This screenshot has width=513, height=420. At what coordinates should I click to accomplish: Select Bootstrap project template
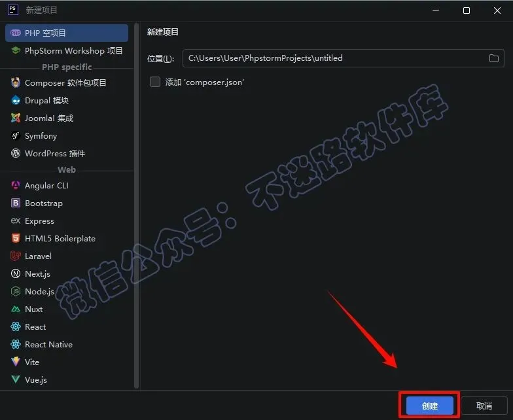[67, 203]
